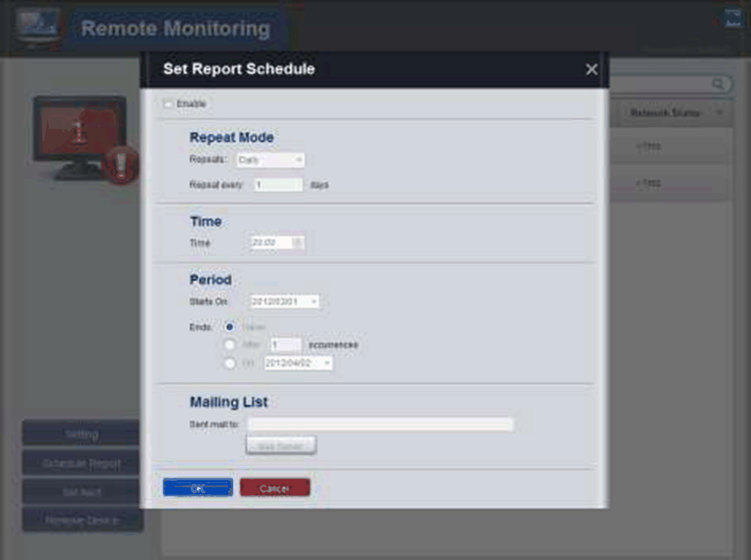This screenshot has width=751, height=560.
Task: Close the Set Report Schedule dialog
Action: (591, 70)
